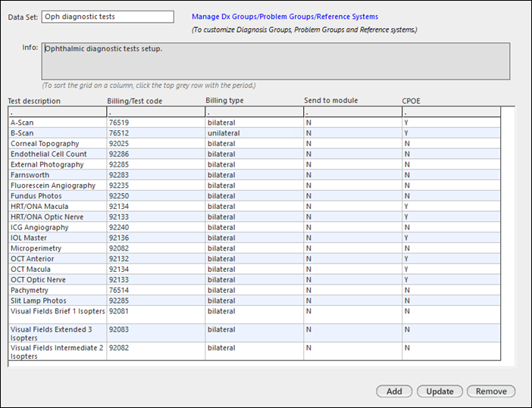Image resolution: width=532 pixels, height=408 pixels.
Task: Select HRT/ONA Macula row
Action: 255,207
